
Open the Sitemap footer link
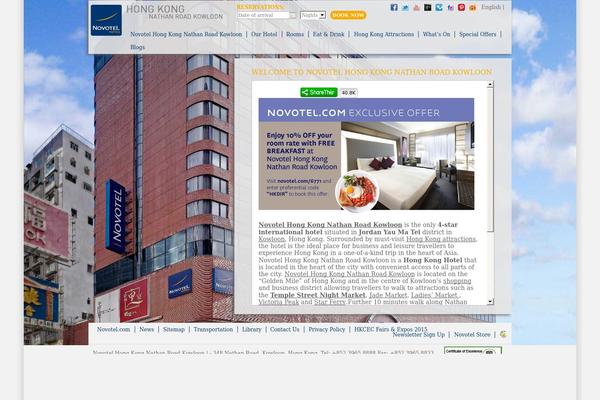(x=174, y=329)
